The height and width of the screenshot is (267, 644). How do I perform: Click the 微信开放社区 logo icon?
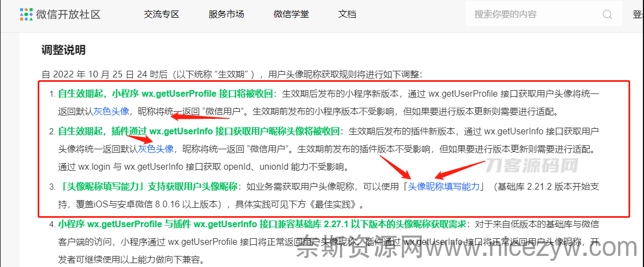click(x=27, y=14)
